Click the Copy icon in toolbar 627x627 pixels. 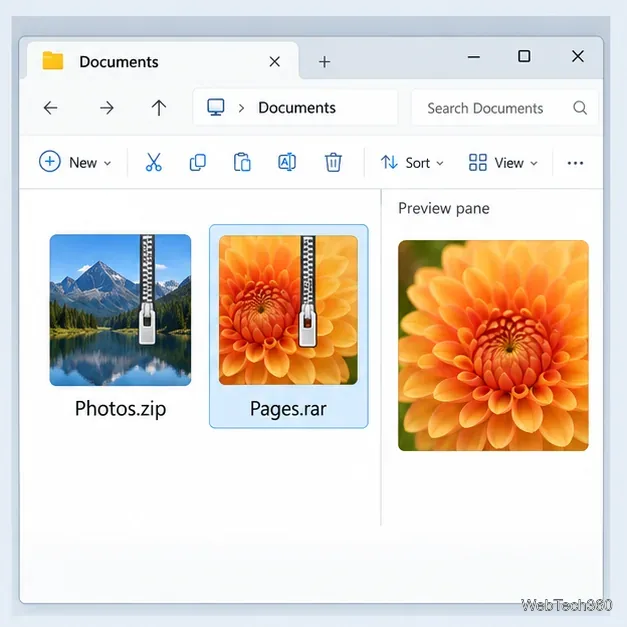(198, 162)
